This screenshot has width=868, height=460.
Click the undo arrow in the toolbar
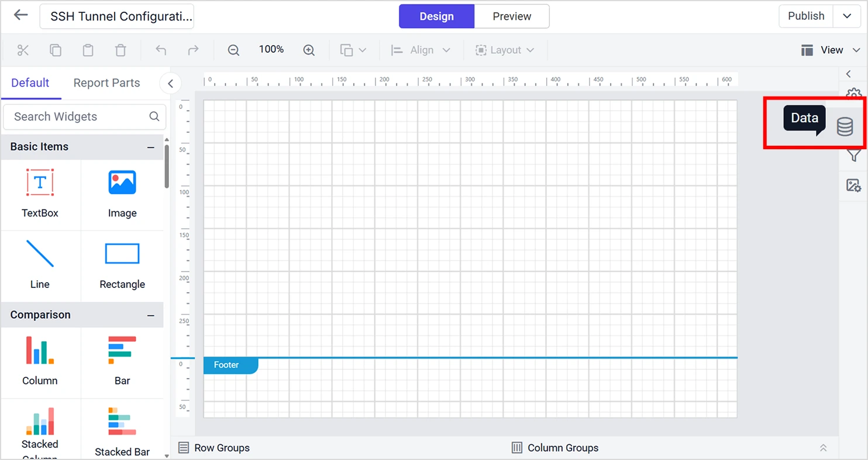pyautogui.click(x=161, y=50)
